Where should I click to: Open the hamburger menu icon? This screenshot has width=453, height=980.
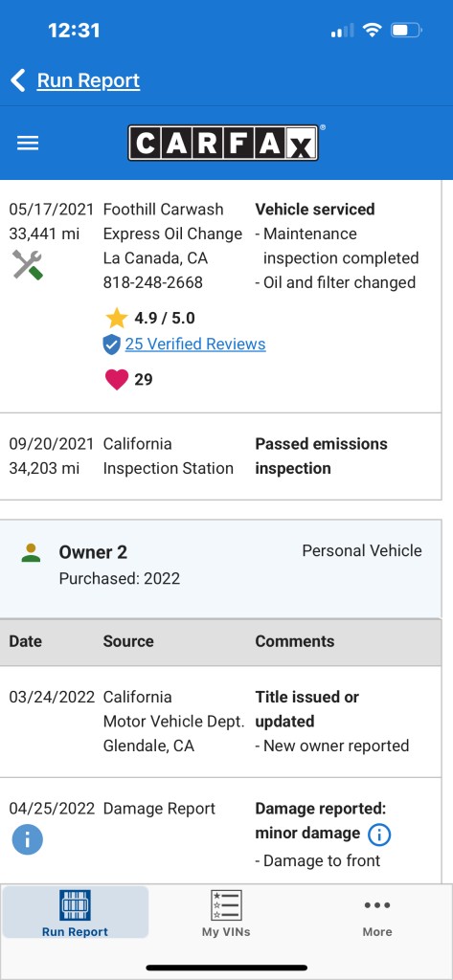click(x=28, y=144)
